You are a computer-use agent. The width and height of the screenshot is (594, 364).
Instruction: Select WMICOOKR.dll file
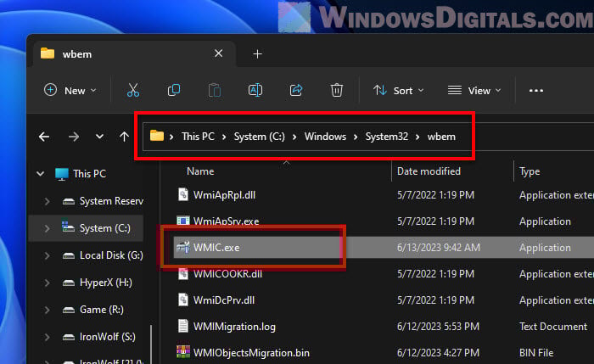coord(227,274)
